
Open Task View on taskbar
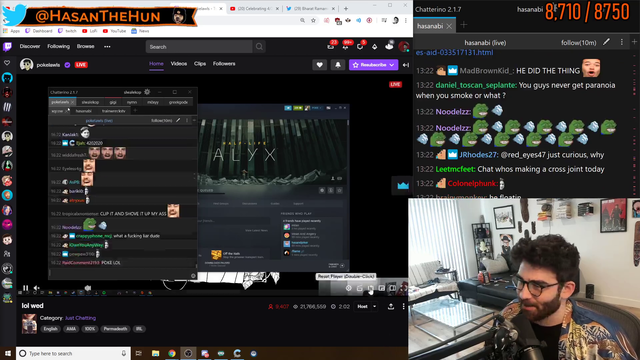139,353
